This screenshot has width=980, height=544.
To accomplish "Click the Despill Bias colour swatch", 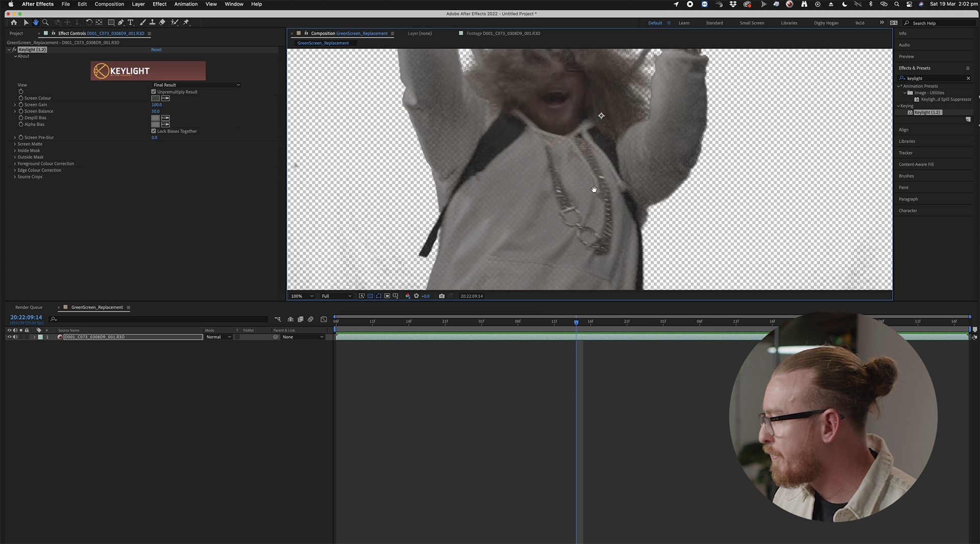I will 156,118.
